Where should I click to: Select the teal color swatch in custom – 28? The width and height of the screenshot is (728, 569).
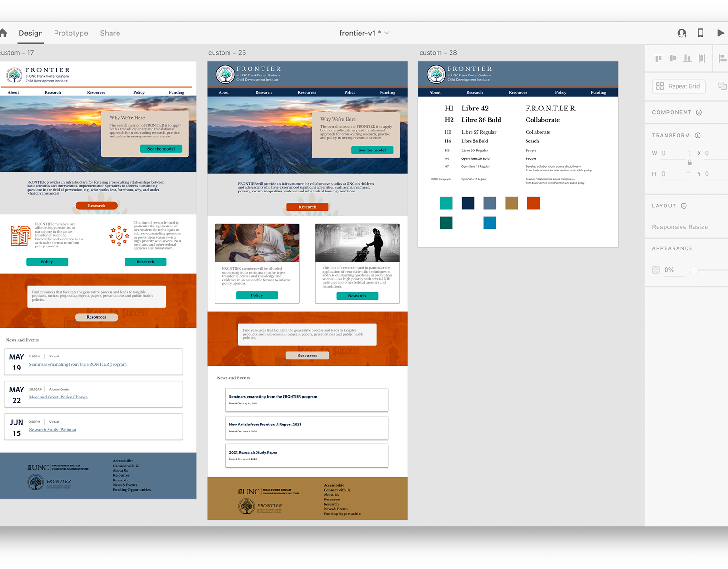click(446, 203)
